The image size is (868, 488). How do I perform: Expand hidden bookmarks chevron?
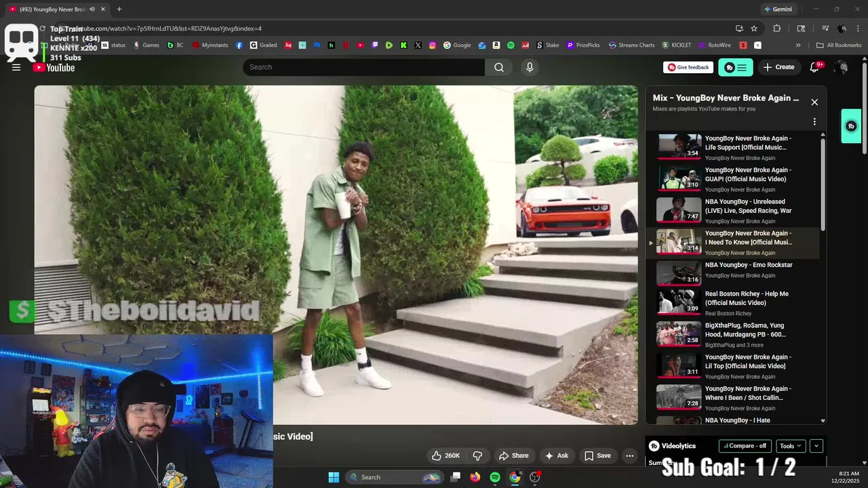coord(798,45)
